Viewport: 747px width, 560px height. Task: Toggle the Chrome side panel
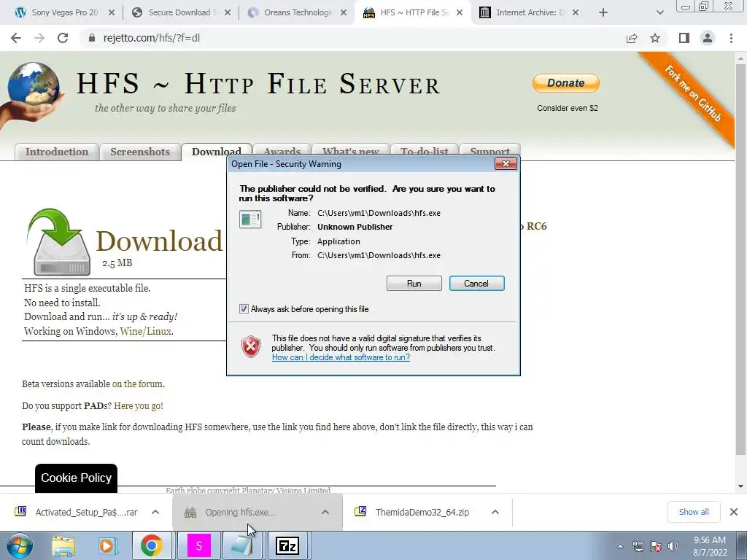click(684, 38)
